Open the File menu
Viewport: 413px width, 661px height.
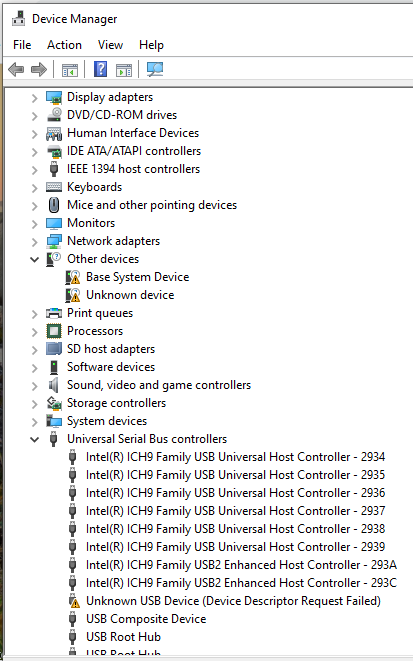tap(22, 45)
